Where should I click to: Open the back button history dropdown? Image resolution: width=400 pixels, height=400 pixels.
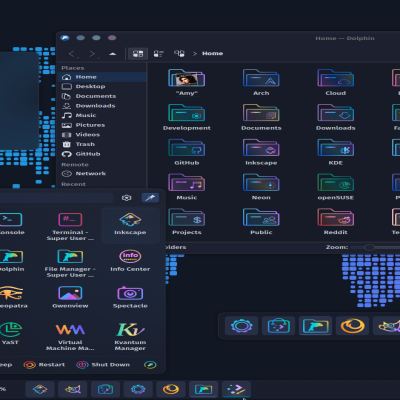point(79,58)
